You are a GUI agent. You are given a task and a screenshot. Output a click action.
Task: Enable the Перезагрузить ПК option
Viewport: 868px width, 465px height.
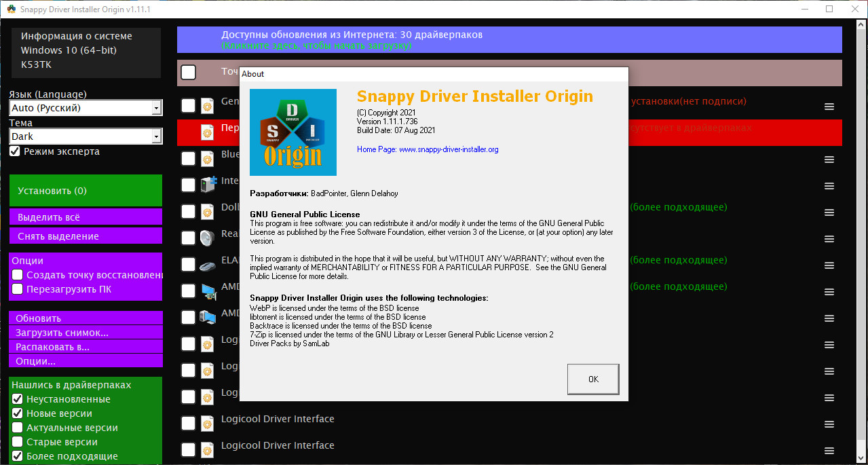18,289
